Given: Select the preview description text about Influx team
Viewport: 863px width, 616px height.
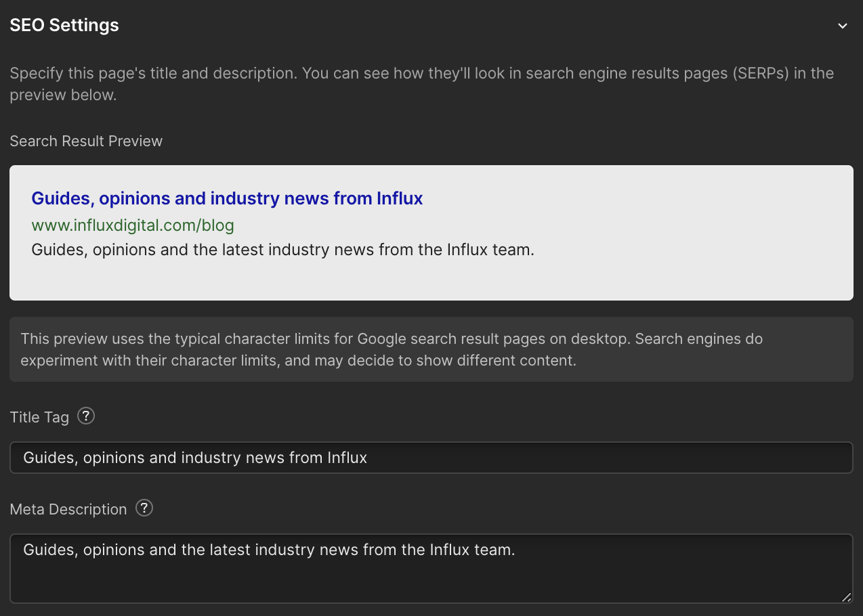Looking at the screenshot, I should [x=283, y=250].
